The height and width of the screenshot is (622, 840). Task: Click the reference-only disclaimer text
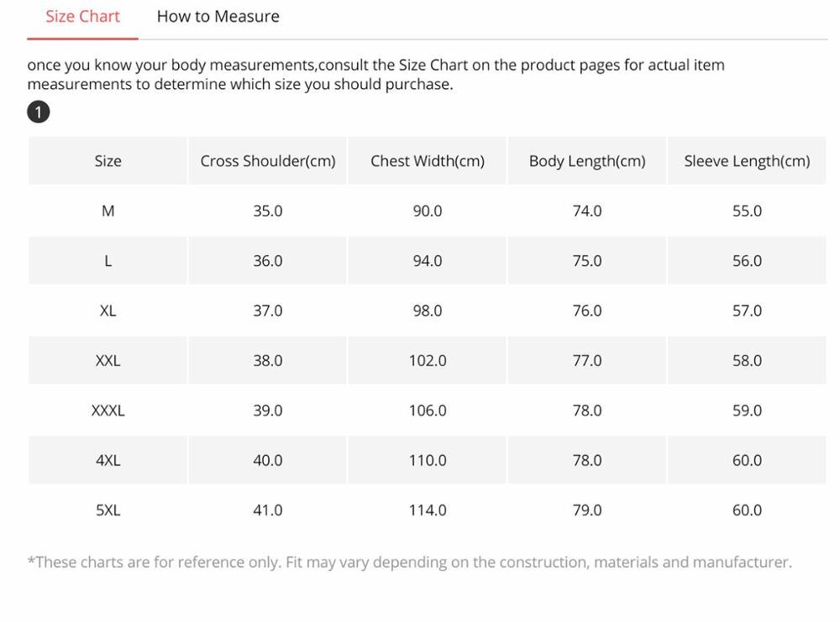tap(409, 562)
